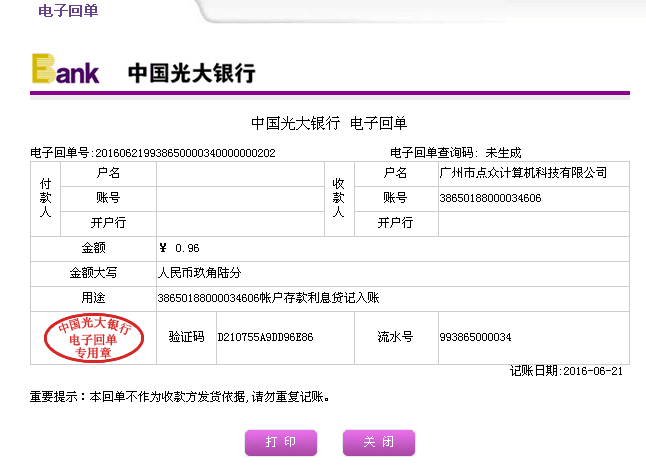Click the 收款人 row label
Image resolution: width=646 pixels, height=465 pixels.
pos(339,199)
